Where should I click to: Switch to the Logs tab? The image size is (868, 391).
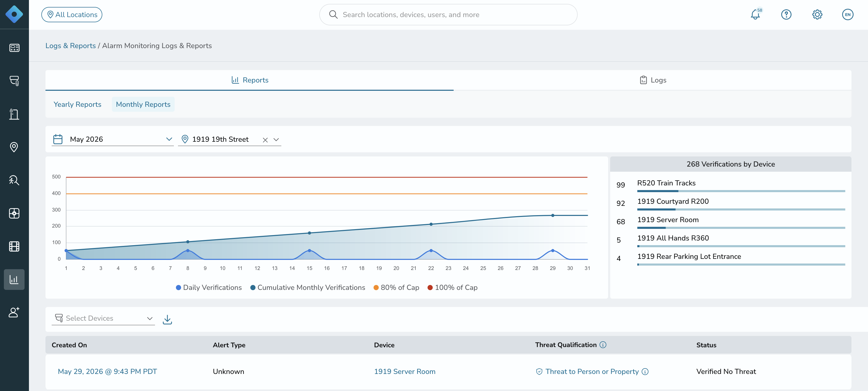pos(653,80)
